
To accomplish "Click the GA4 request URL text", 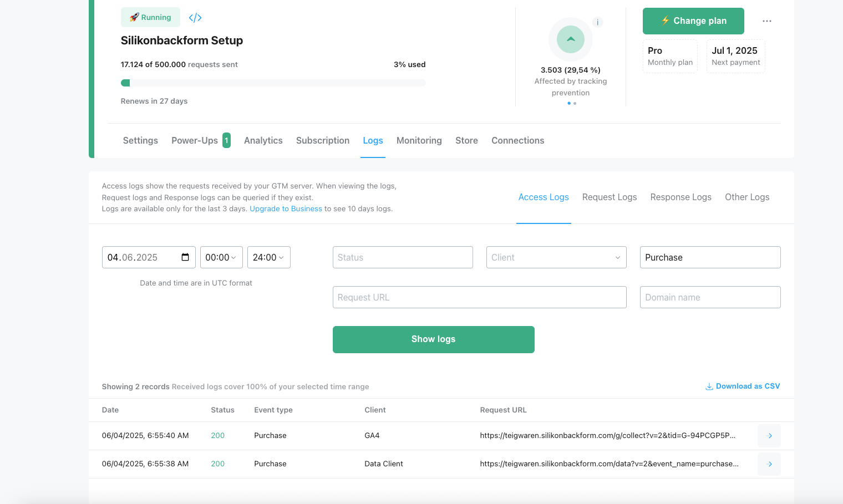I will click(608, 436).
